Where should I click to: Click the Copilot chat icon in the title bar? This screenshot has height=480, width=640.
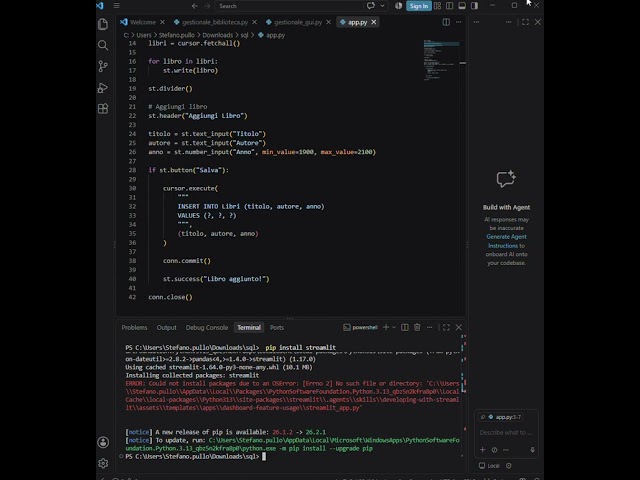[x=371, y=6]
